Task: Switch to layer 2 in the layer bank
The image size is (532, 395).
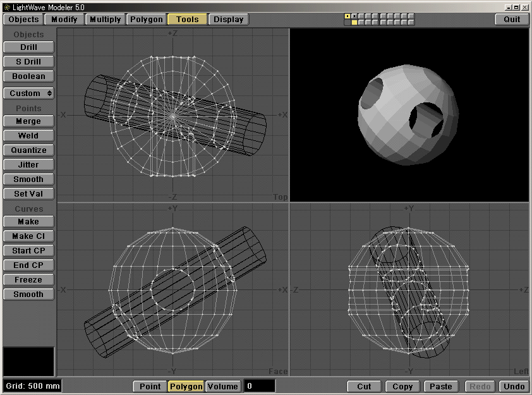Action: point(354,16)
